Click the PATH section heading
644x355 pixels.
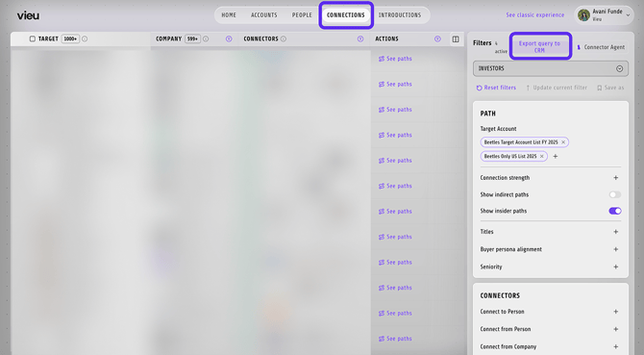pos(488,114)
